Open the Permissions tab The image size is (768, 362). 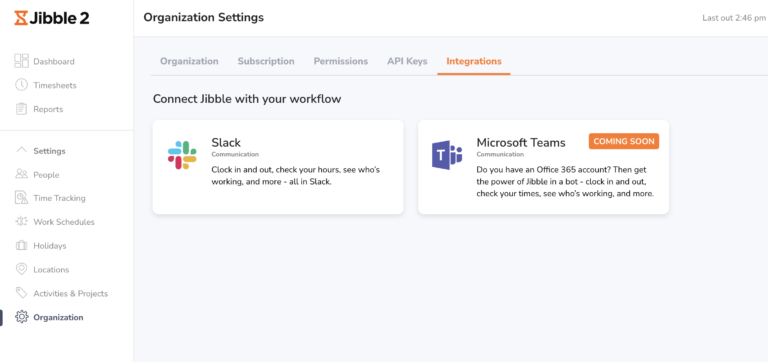click(341, 61)
